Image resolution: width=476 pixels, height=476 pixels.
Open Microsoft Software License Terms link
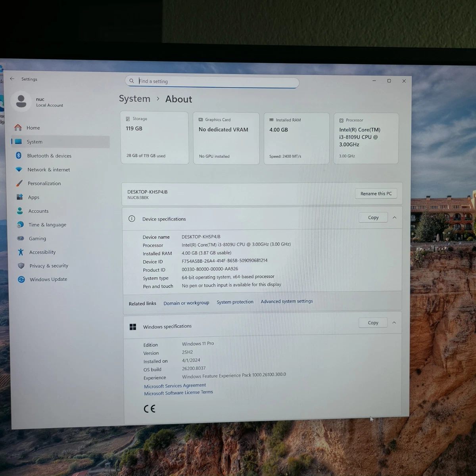[x=178, y=393]
